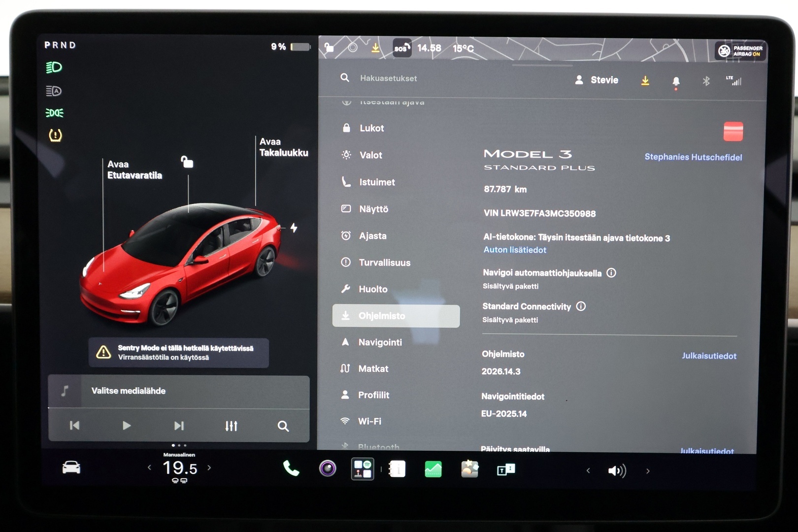Screen dimensions: 798x532
Task: Open the camera app in the dock
Action: click(328, 468)
